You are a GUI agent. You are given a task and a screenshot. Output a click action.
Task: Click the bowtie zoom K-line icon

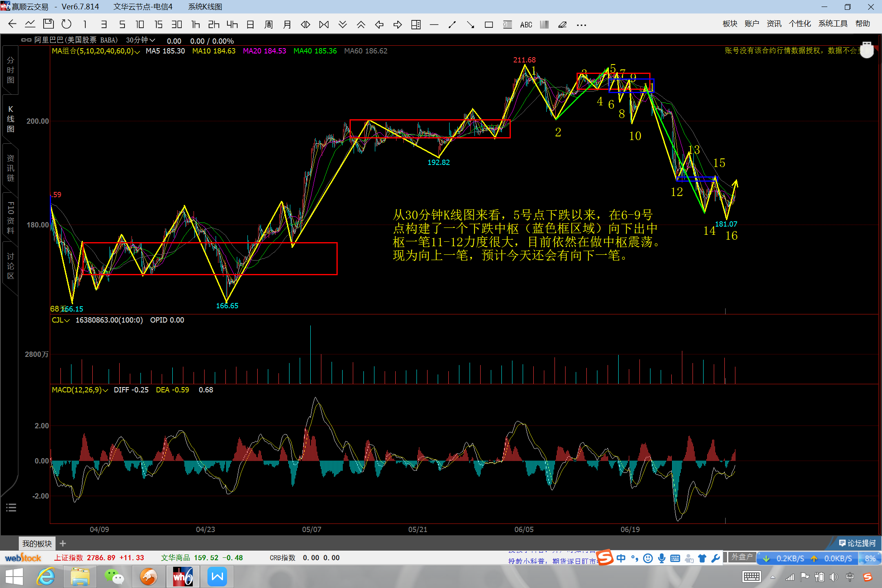click(324, 24)
